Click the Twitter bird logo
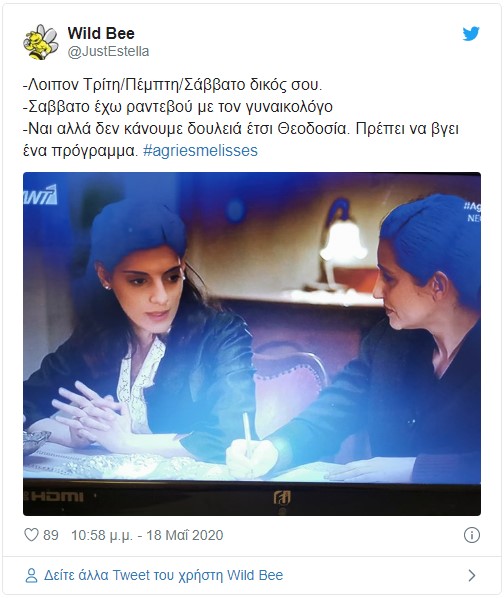The image size is (504, 598). tap(471, 34)
